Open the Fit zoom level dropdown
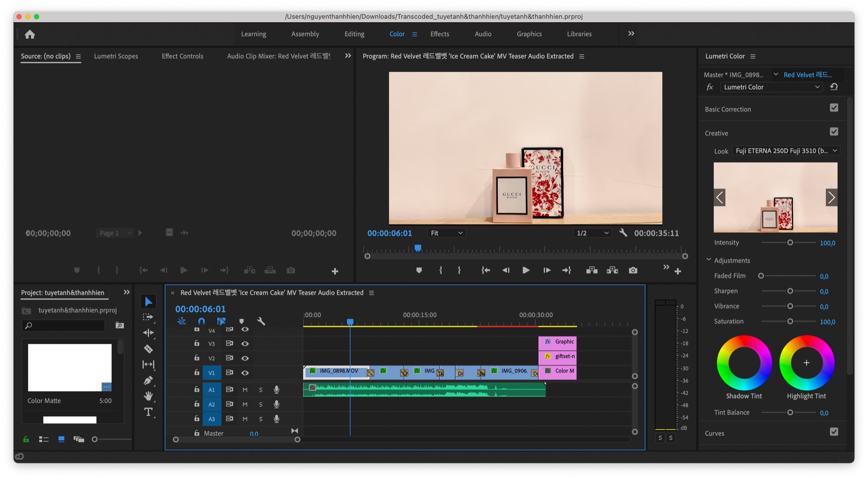Image resolution: width=868 pixels, height=479 pixels. [446, 233]
